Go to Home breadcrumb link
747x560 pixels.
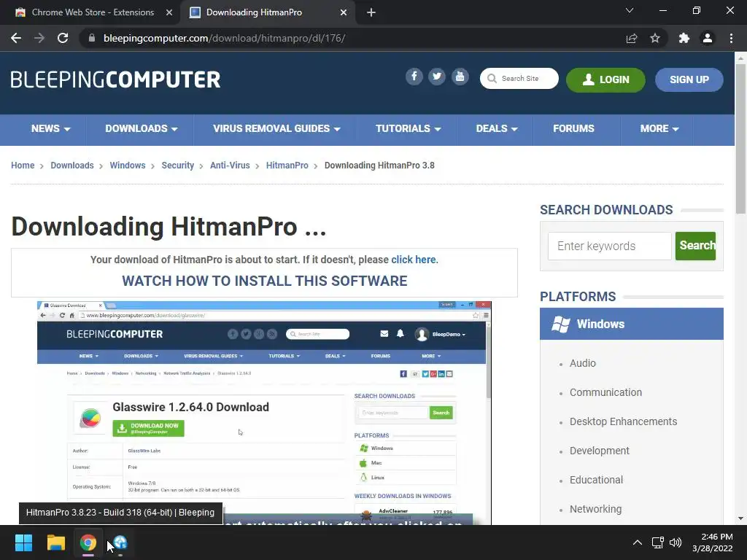pos(23,166)
